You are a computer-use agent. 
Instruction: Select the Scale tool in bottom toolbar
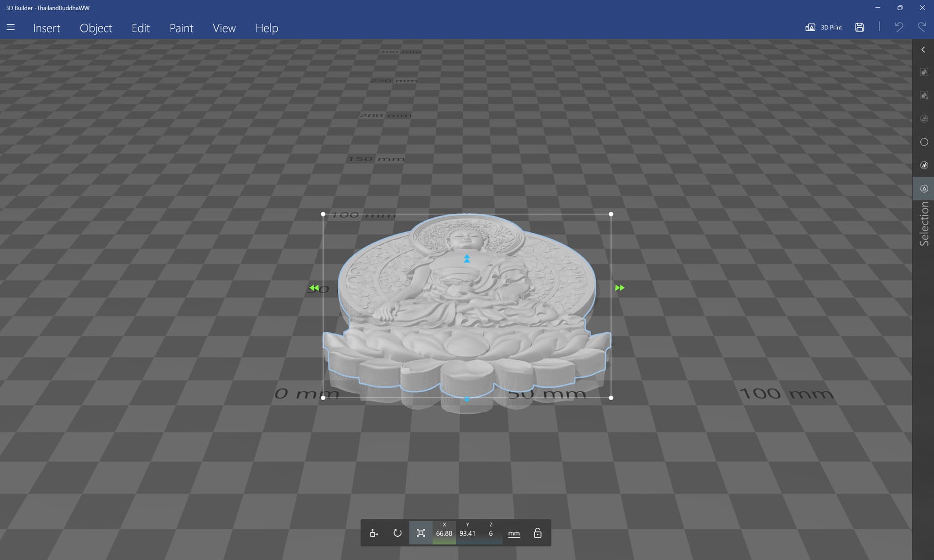(x=421, y=533)
